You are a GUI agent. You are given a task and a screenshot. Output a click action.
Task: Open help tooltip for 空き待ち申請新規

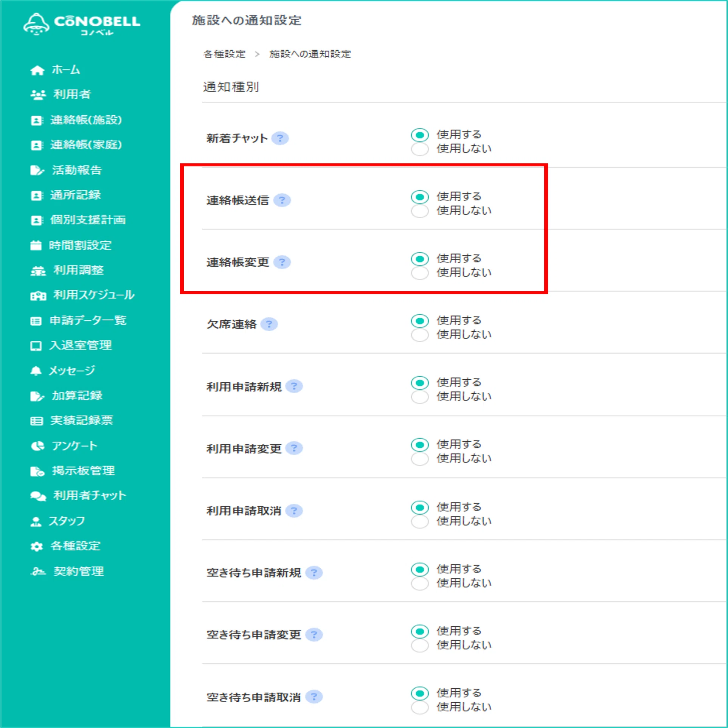(x=314, y=573)
